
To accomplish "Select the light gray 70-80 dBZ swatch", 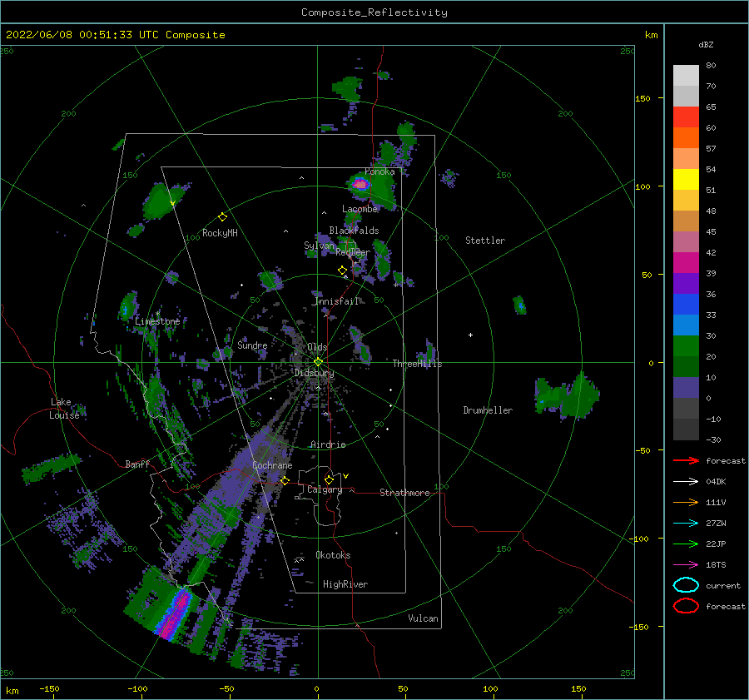I will pos(686,75).
